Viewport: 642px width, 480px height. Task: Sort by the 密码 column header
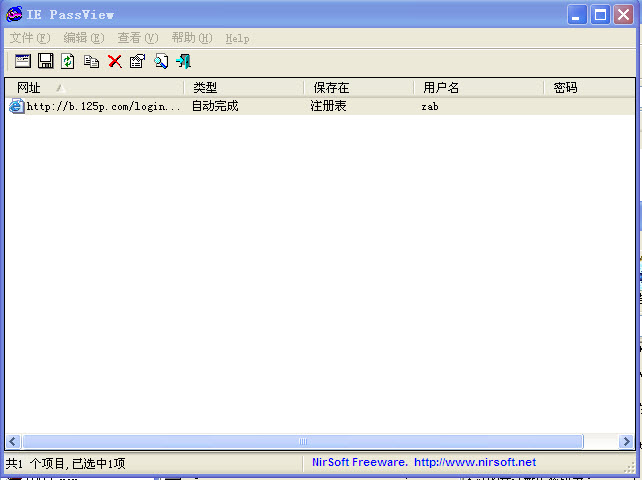(x=589, y=88)
